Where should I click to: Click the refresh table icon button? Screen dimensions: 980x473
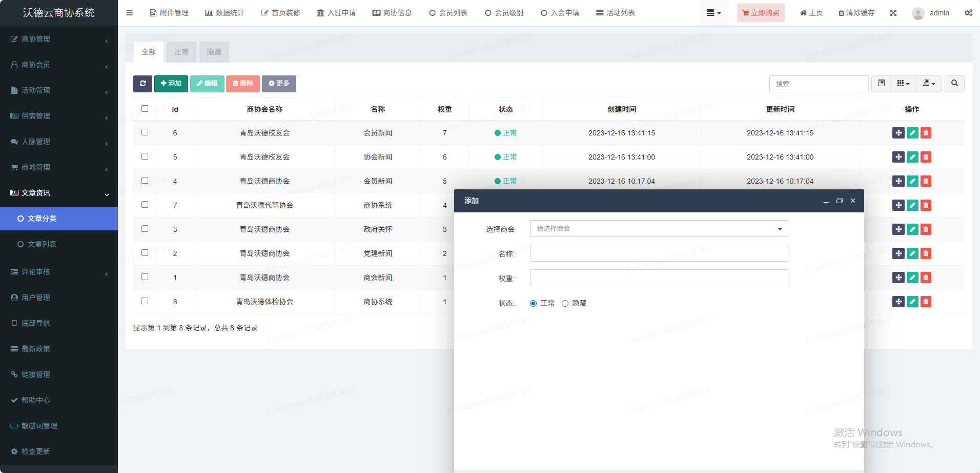[142, 84]
